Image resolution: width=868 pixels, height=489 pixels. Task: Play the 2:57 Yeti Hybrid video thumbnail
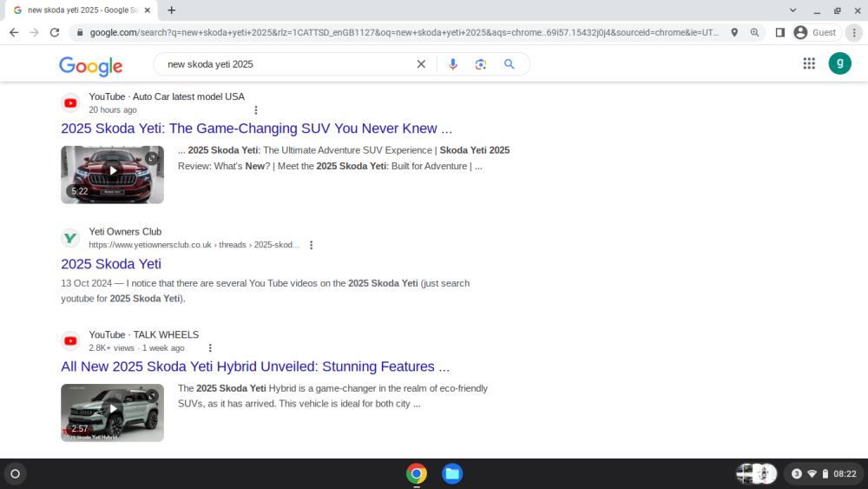[112, 413]
